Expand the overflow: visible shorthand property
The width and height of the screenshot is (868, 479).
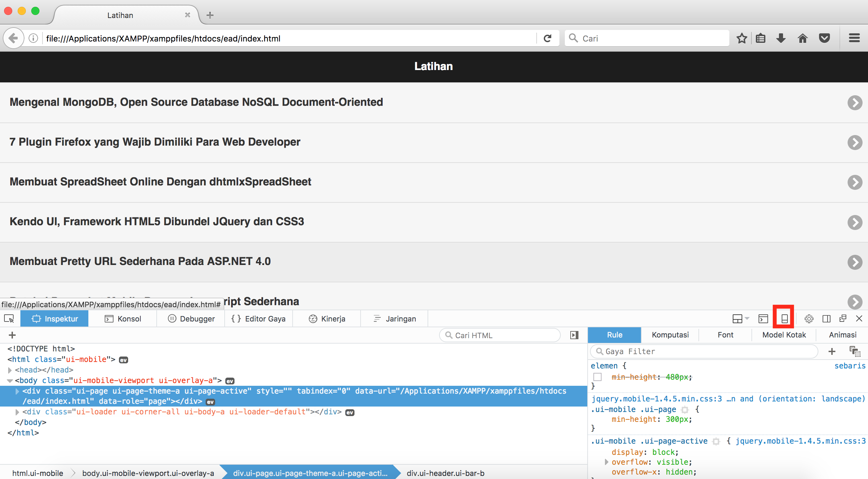606,462
